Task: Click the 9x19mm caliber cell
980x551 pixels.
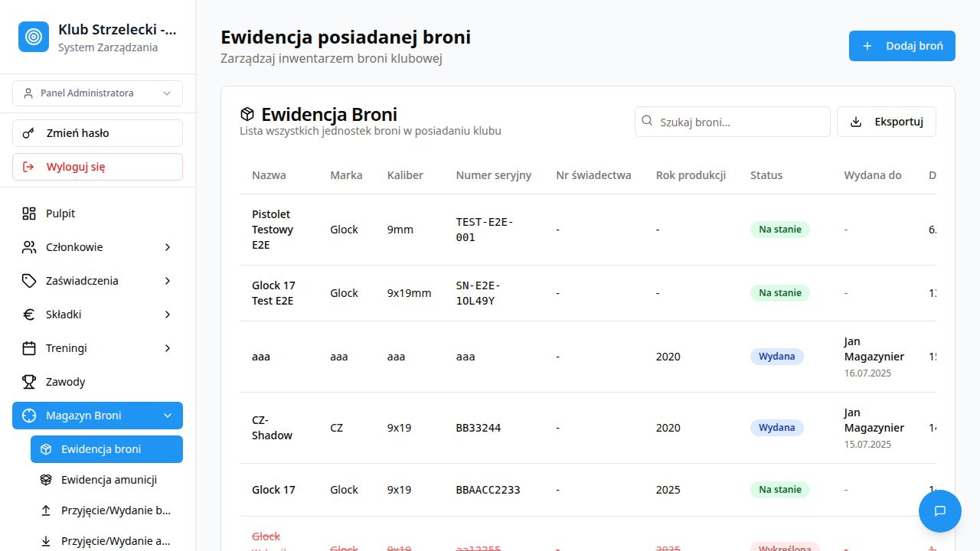Action: click(410, 293)
